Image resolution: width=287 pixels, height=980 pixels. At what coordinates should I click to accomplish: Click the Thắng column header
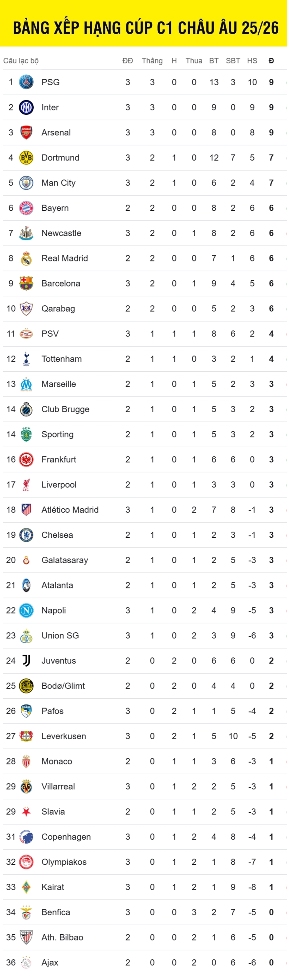click(x=152, y=61)
